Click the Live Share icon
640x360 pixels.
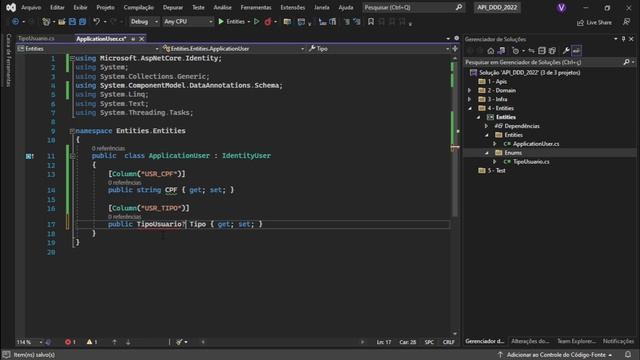580,22
